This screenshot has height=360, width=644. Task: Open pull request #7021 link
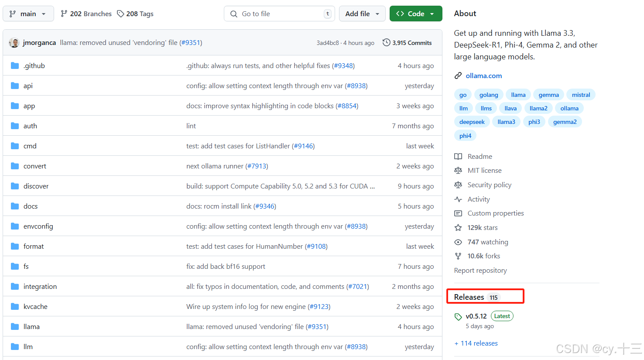358,287
